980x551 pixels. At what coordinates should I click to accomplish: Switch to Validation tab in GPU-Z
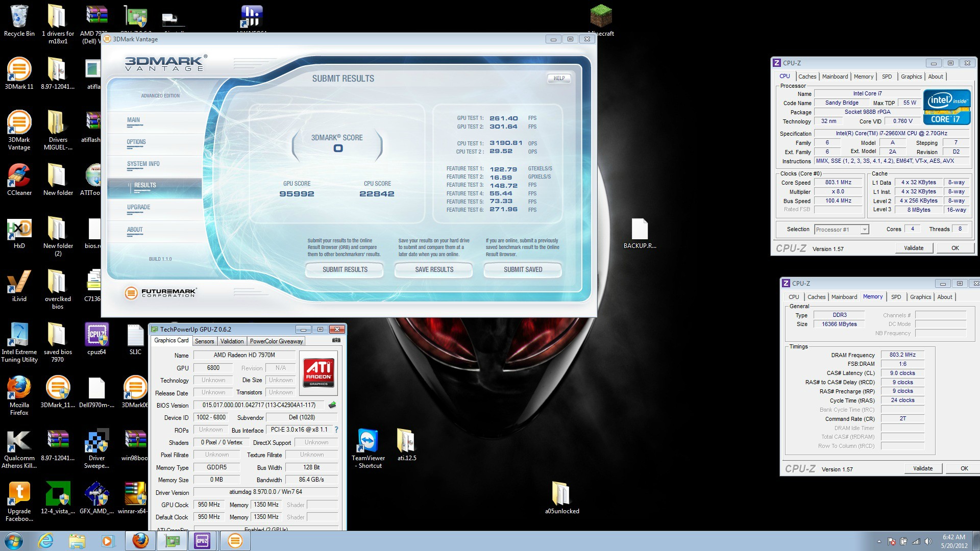[x=232, y=341]
